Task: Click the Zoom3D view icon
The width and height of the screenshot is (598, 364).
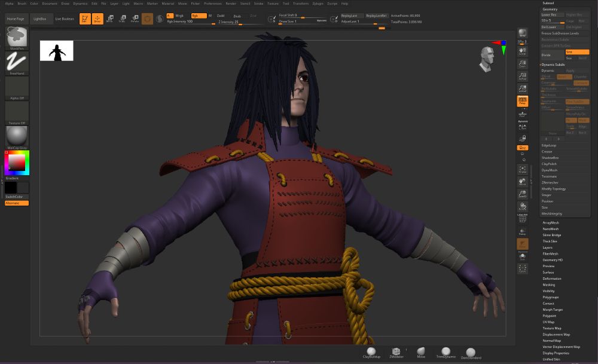Action: pos(522,194)
